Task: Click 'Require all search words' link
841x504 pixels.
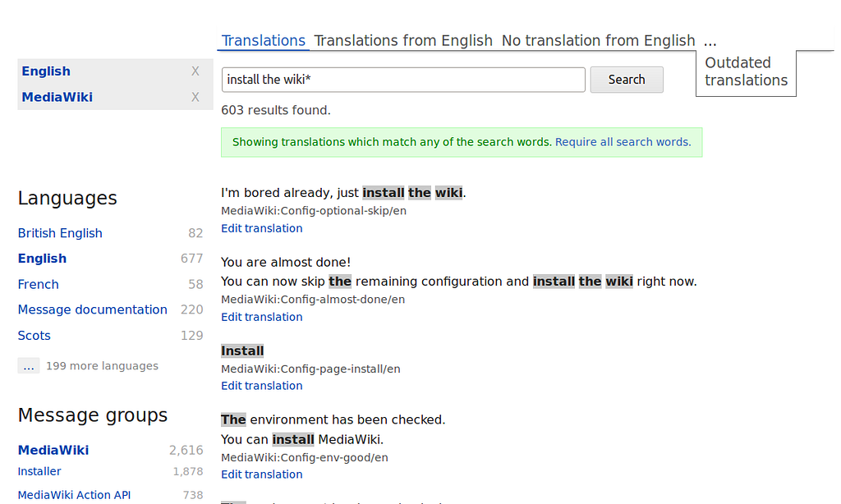Action: pos(623,142)
